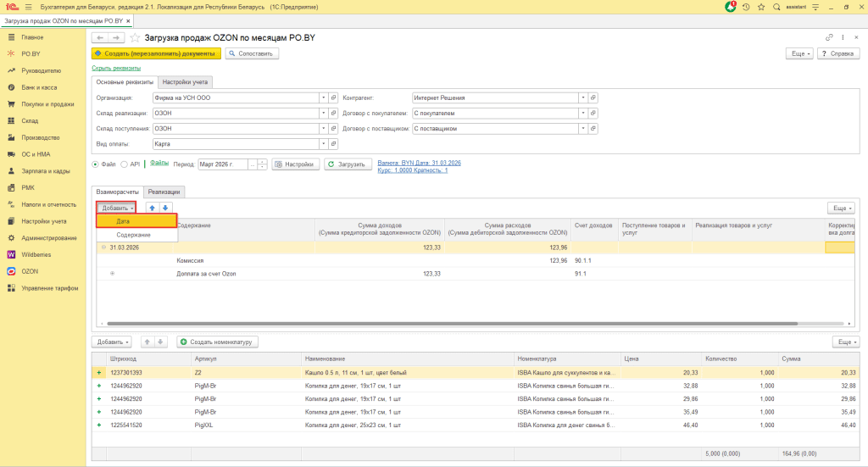This screenshot has height=467, width=868.
Task: Open Управление тарифом section
Action: tap(50, 288)
